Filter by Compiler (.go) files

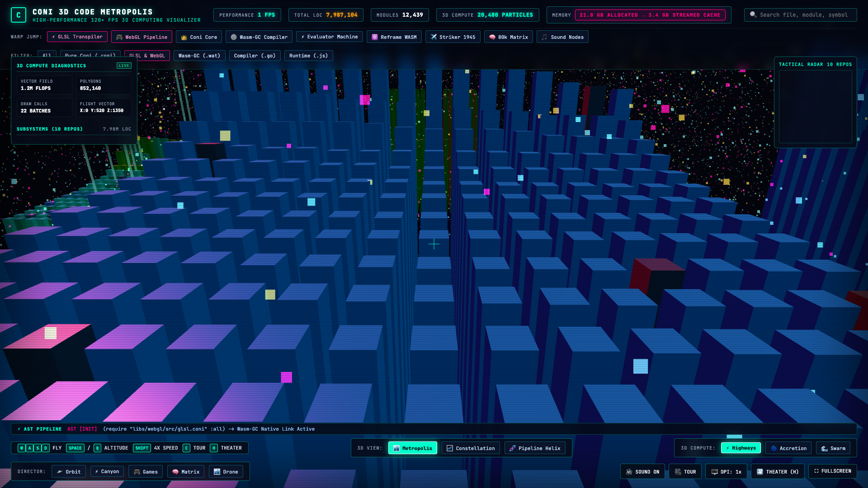pyautogui.click(x=255, y=56)
